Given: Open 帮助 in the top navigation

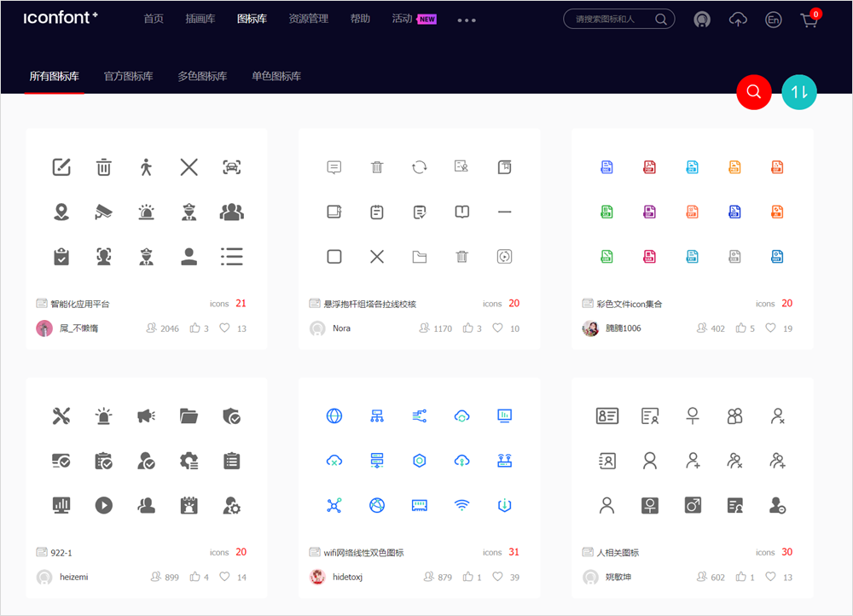Looking at the screenshot, I should pos(360,19).
